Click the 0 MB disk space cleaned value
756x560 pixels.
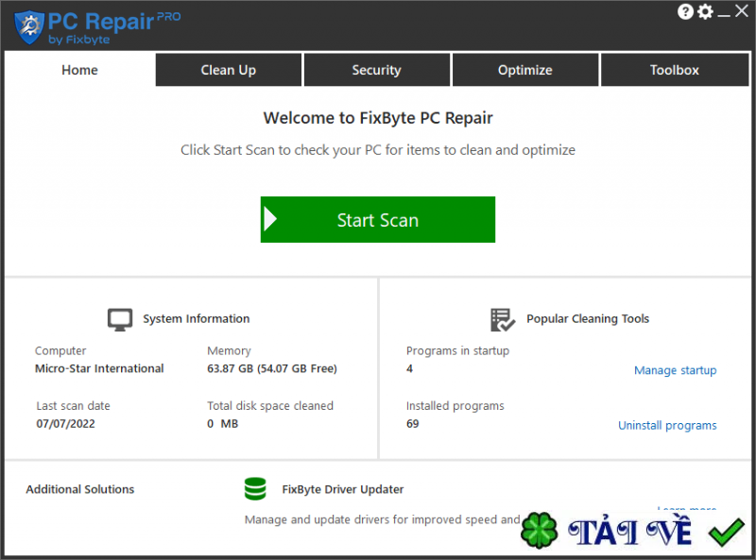click(x=223, y=424)
